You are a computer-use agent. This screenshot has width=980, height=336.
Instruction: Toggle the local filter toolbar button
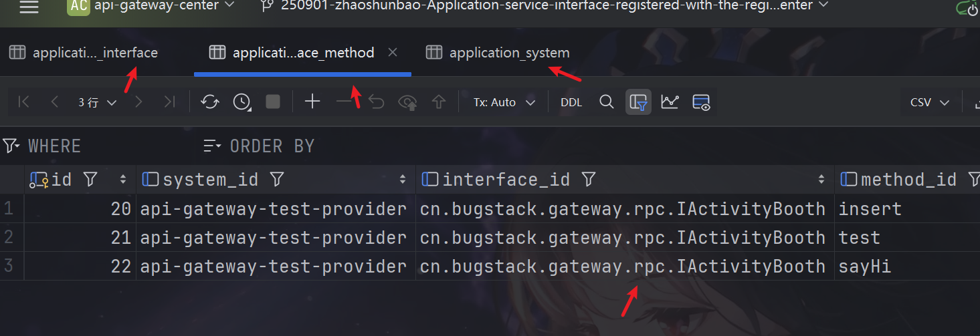point(638,102)
